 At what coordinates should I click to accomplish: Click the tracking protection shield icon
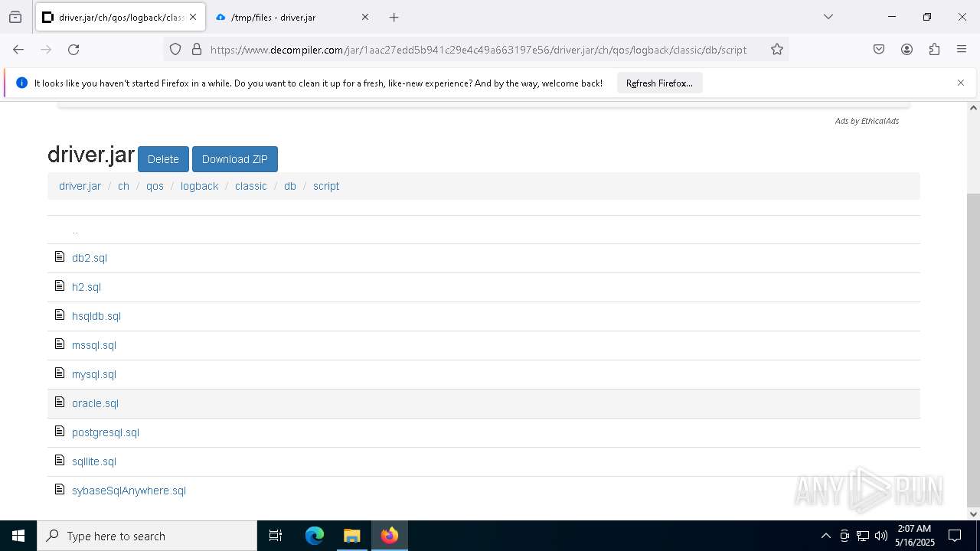(175, 49)
